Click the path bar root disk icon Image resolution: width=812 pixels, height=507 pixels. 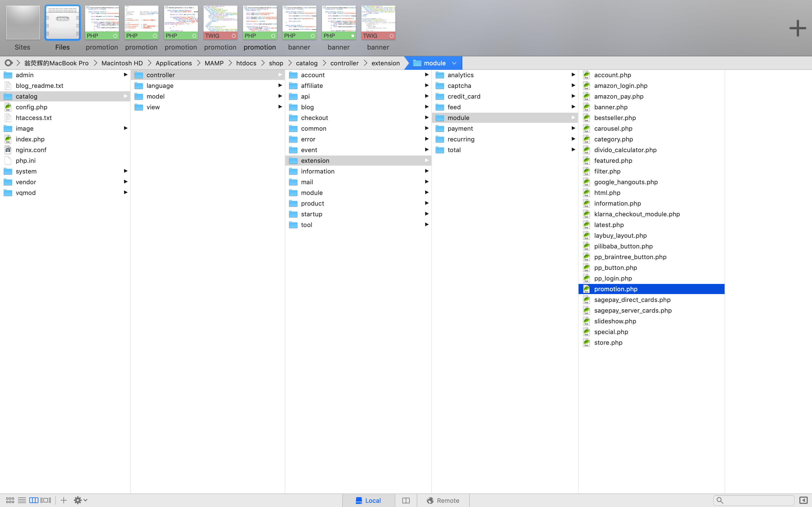(x=9, y=63)
